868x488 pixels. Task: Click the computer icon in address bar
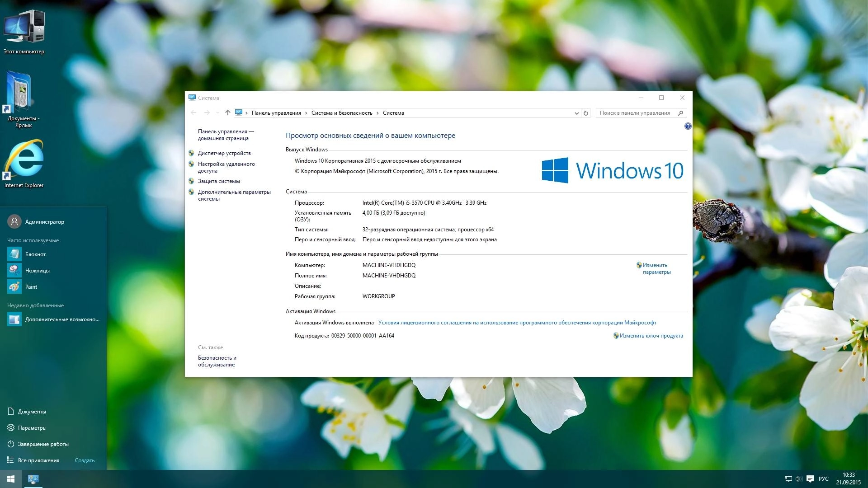point(239,113)
